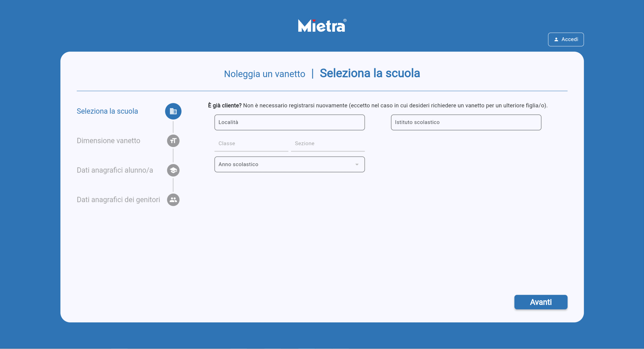Click the bold È già cliente? text
This screenshot has width=644, height=349.
(225, 106)
